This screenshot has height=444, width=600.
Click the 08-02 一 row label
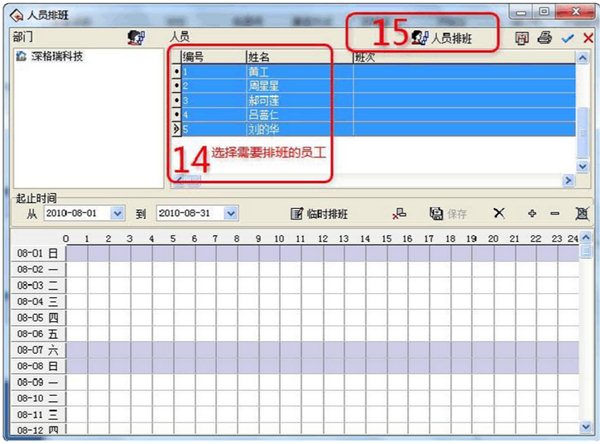tap(38, 269)
